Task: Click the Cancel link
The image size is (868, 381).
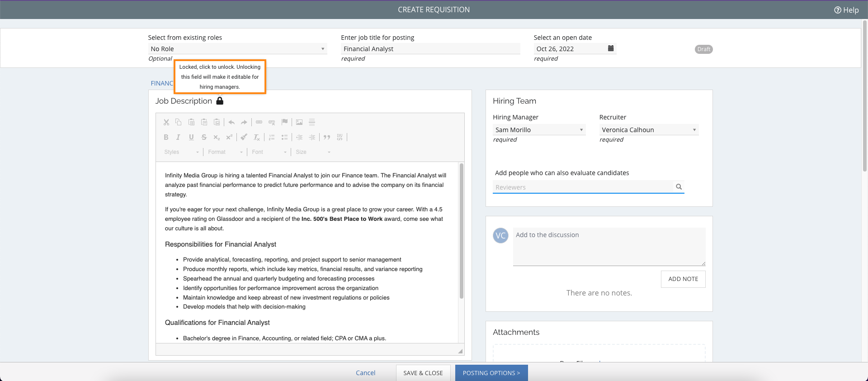Action: pos(365,373)
